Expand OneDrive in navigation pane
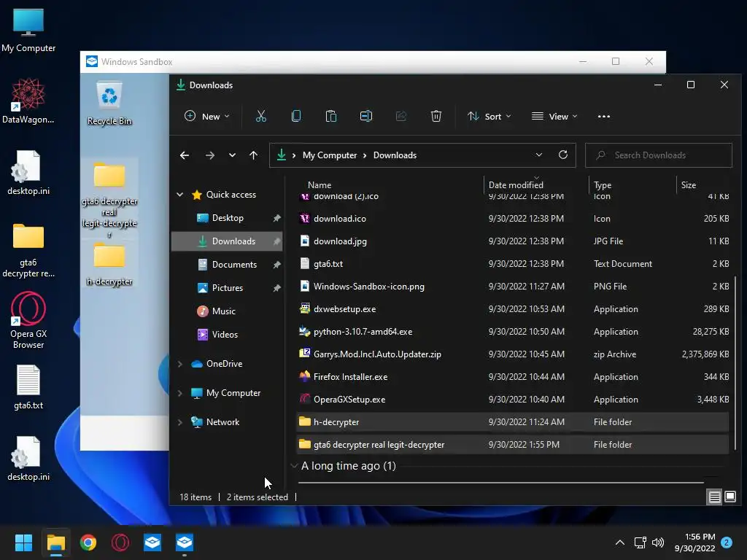747x560 pixels. click(180, 364)
